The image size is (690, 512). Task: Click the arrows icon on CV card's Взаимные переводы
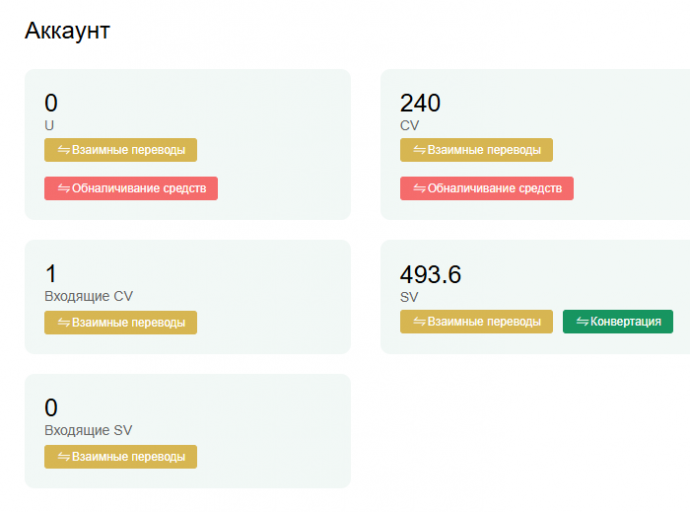point(419,150)
